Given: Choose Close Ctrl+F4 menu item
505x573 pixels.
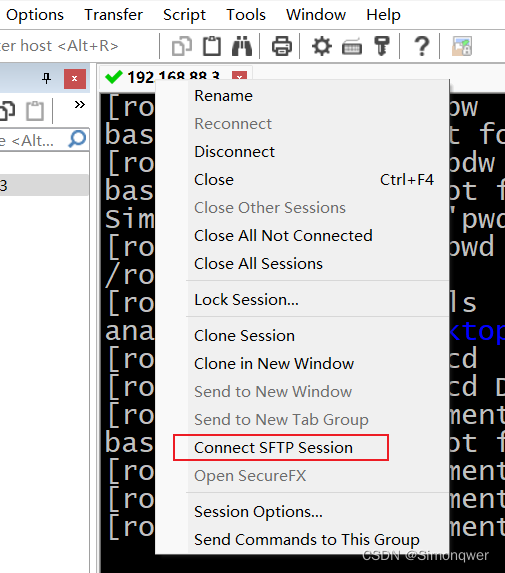Looking at the screenshot, I should tap(303, 180).
